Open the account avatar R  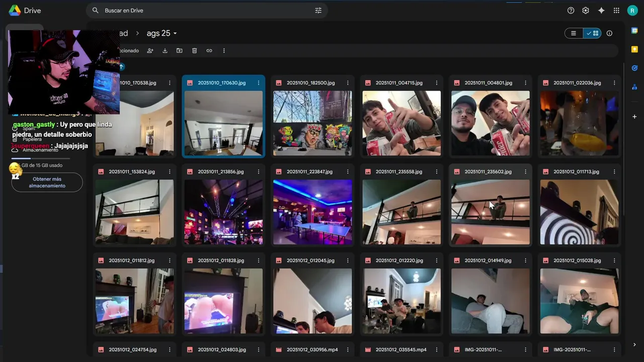632,11
